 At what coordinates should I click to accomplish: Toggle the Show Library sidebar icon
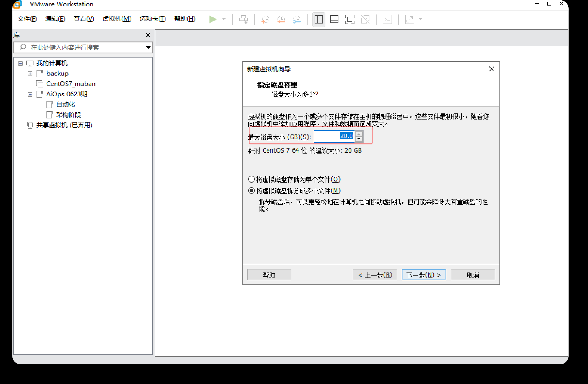(319, 19)
